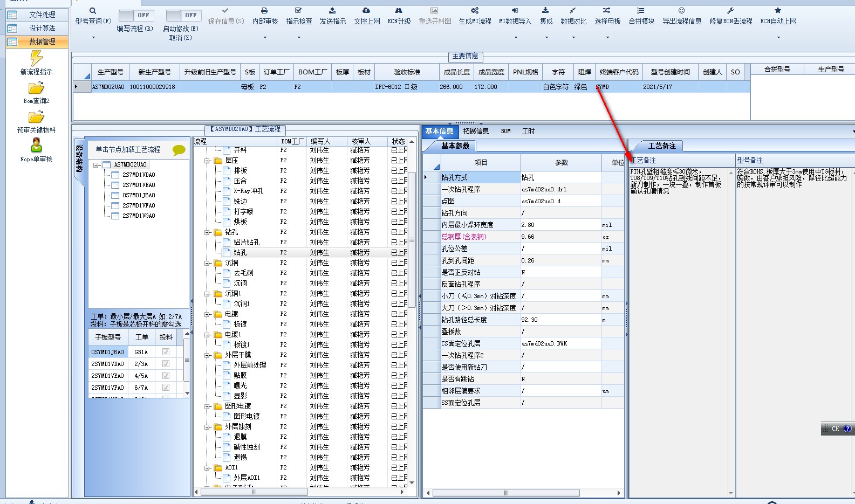The width and height of the screenshot is (855, 504).
Task: Toggle 投料 checkbox for the 6/7A row
Action: point(166,388)
